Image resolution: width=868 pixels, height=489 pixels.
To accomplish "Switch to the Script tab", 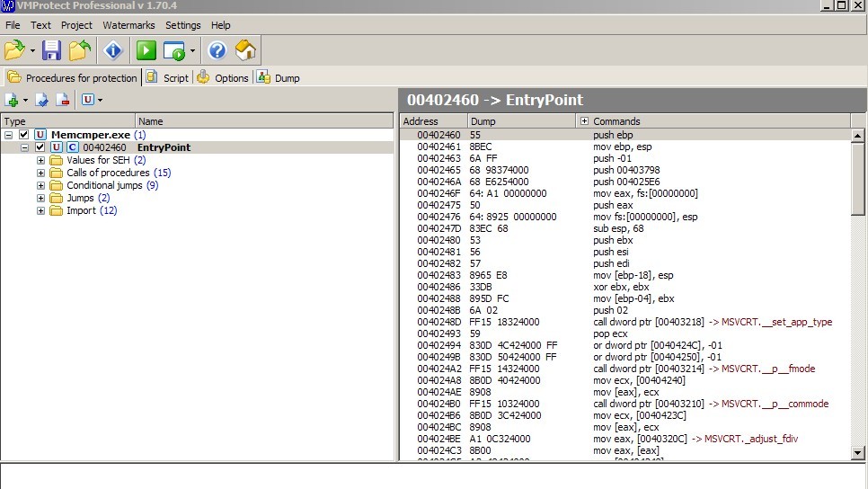I will 168,77.
